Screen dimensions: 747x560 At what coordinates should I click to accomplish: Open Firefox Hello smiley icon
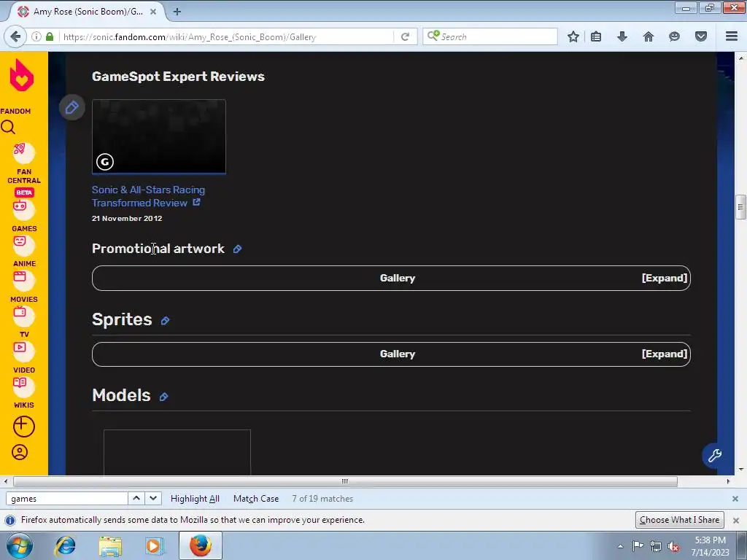click(674, 36)
